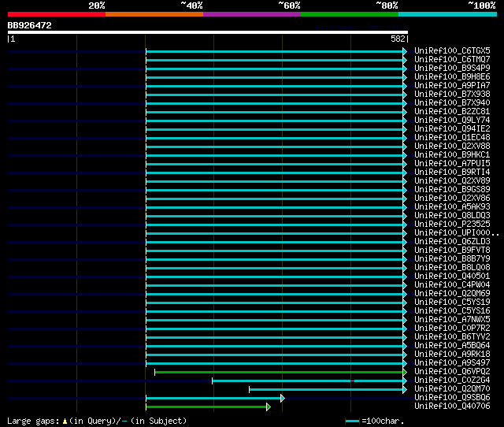504x427 pixels.
Task: Click UniRef100_Q2XV86 entry name
Action: coord(452,198)
